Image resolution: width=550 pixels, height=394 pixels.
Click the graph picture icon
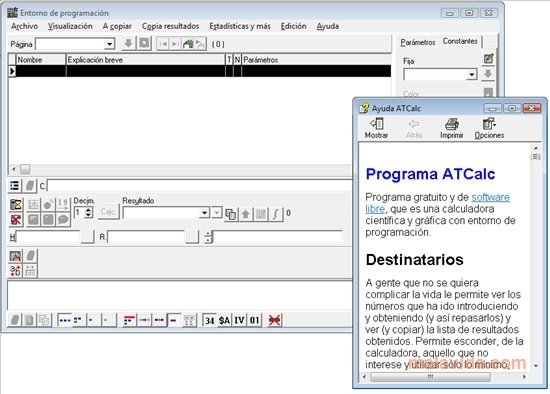click(15, 256)
